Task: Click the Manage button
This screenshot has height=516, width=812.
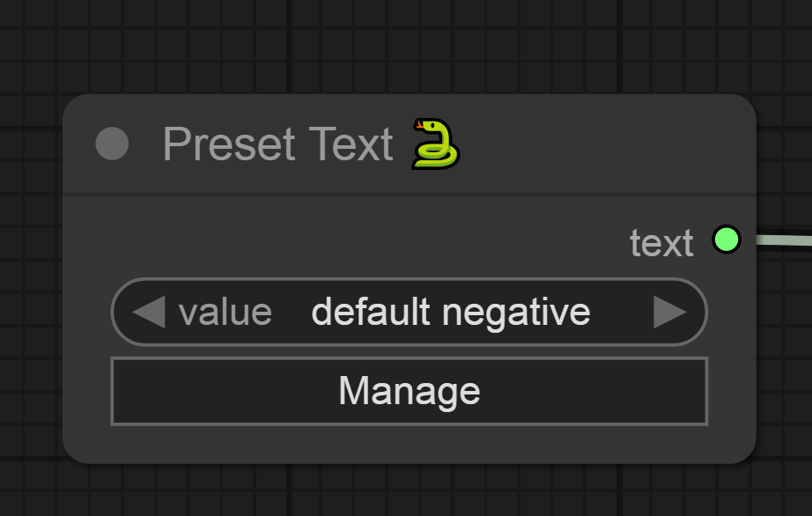Action: click(410, 391)
